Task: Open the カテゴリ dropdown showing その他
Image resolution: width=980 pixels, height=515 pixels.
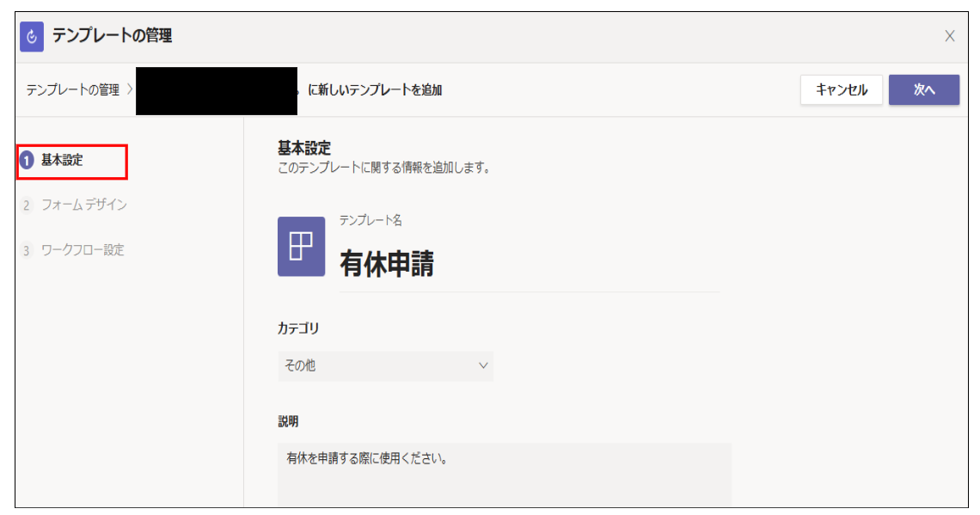Action: 386,365
